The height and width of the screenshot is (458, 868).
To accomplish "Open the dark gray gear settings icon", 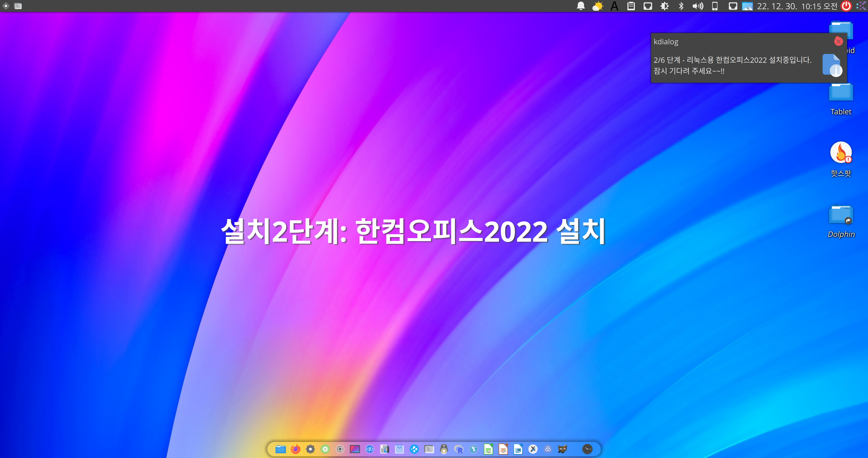I will [x=310, y=449].
